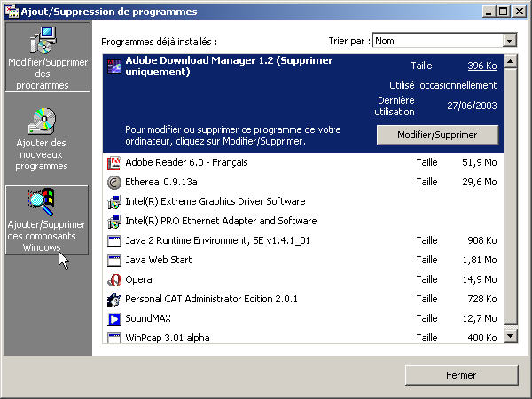Click the Adobe Download Manager icon
This screenshot has width=532, height=399.
(x=114, y=66)
